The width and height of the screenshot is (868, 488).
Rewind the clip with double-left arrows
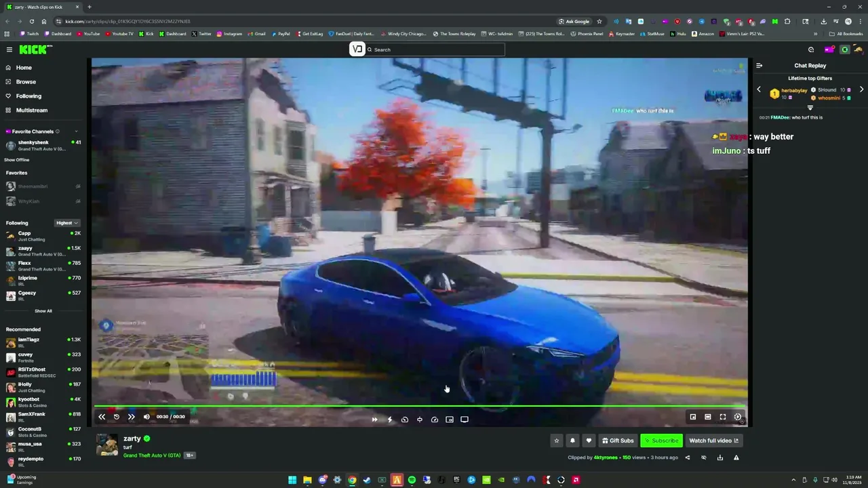click(102, 417)
